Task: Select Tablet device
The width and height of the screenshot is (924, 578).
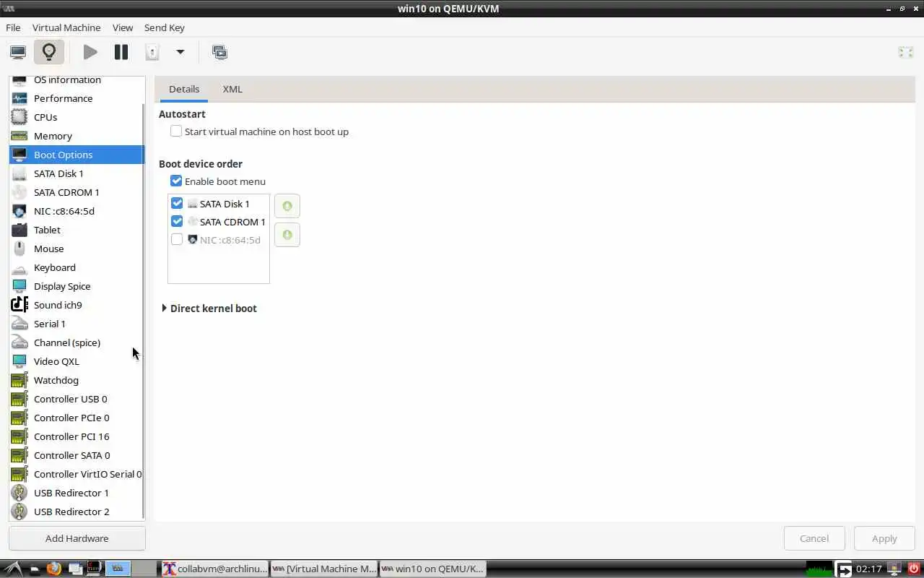Action: (77, 230)
